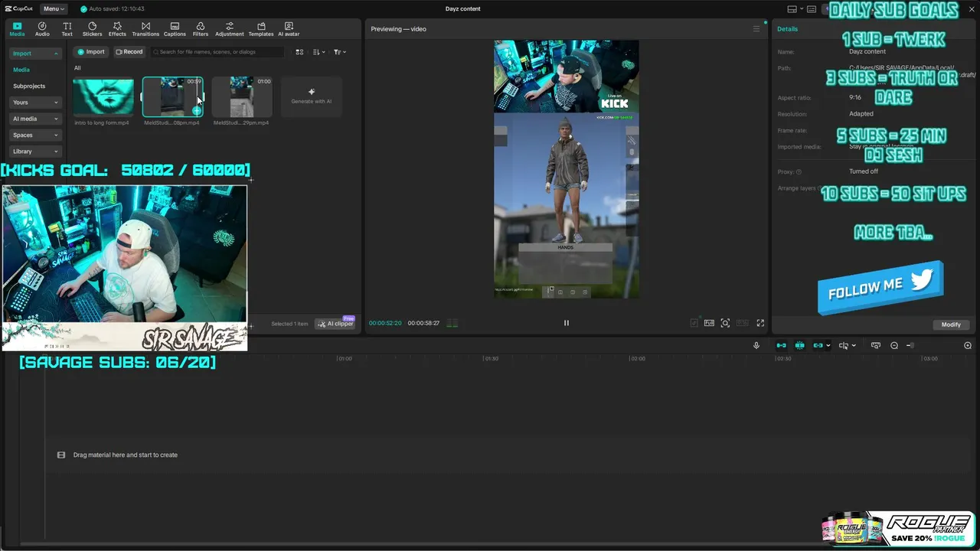Toggle clip linkage on timeline
Viewport: 980px width, 551px height.
click(x=818, y=346)
